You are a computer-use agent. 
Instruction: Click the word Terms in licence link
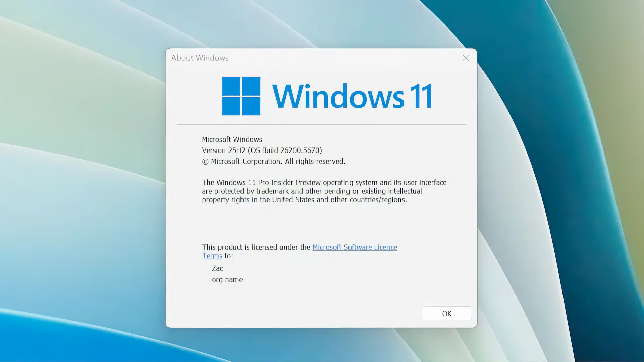point(212,256)
